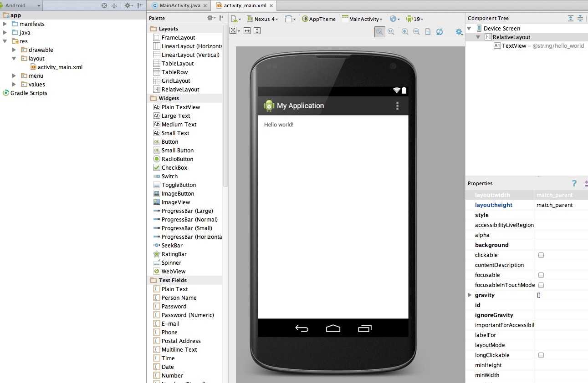The width and height of the screenshot is (588, 383).
Task: Check the focusable property checkbox
Action: click(x=541, y=275)
